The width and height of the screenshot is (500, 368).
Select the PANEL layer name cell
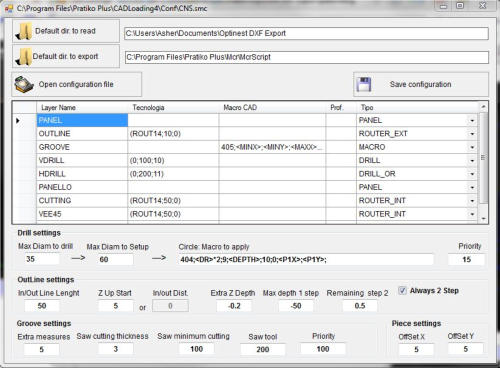[x=82, y=120]
